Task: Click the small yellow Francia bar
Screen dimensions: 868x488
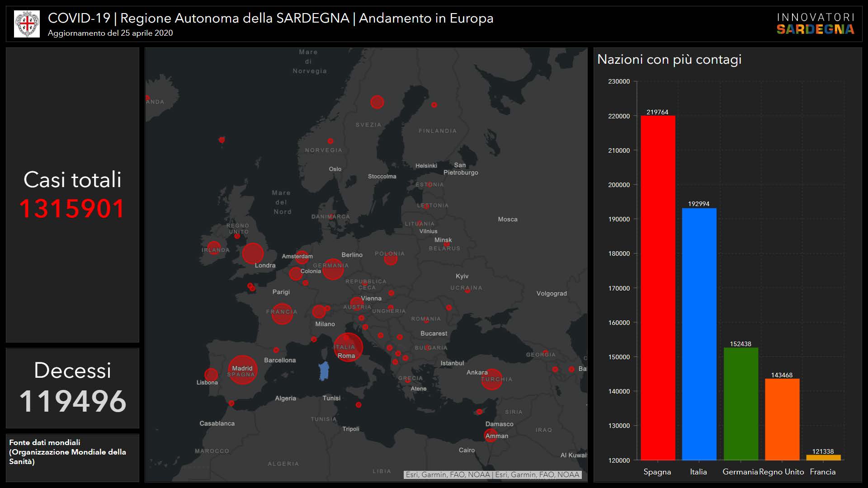Action: click(x=823, y=457)
